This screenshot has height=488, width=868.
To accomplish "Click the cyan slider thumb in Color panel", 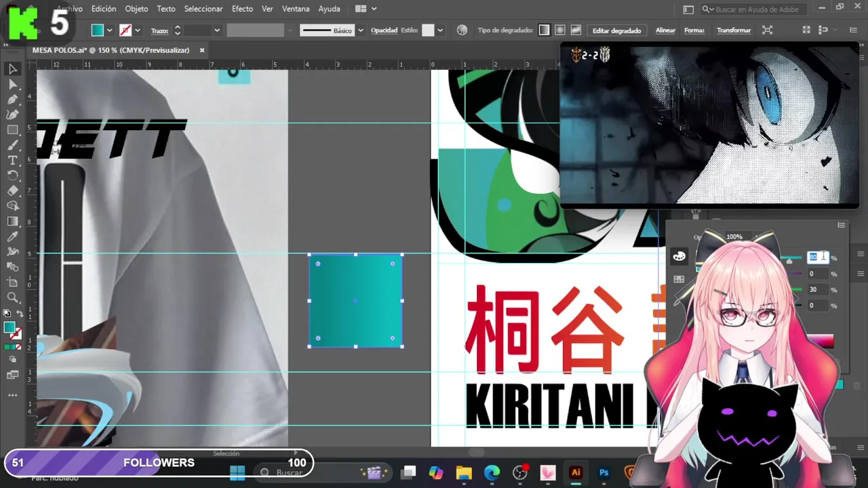I will tap(789, 261).
